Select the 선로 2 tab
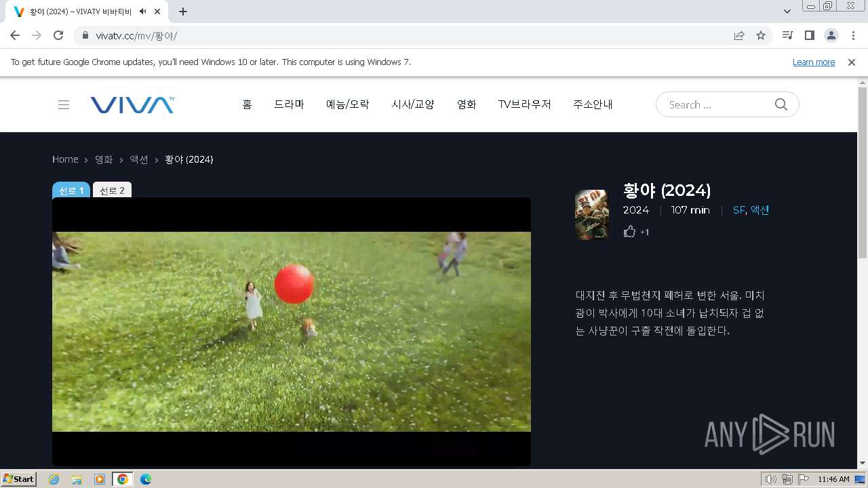The image size is (868, 488). pos(112,190)
